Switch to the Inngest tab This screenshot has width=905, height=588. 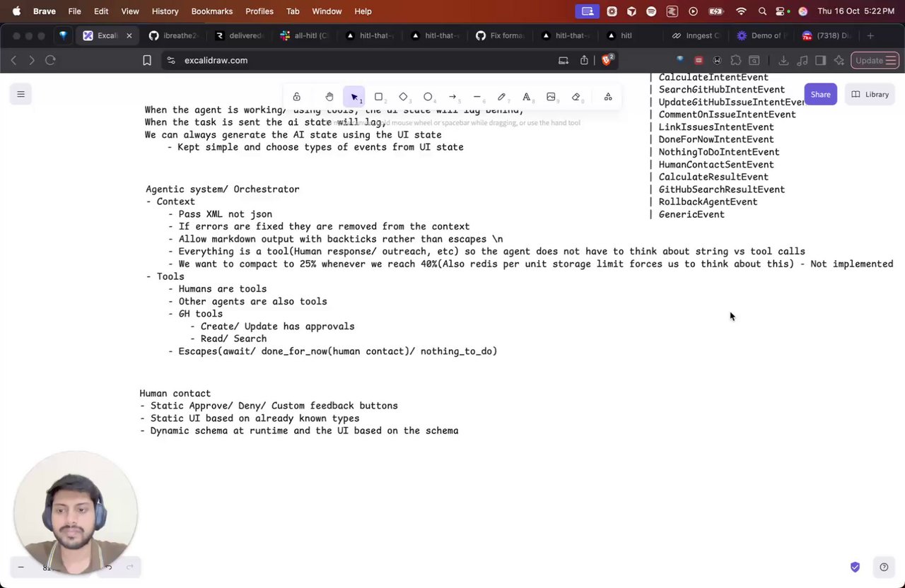tap(696, 35)
